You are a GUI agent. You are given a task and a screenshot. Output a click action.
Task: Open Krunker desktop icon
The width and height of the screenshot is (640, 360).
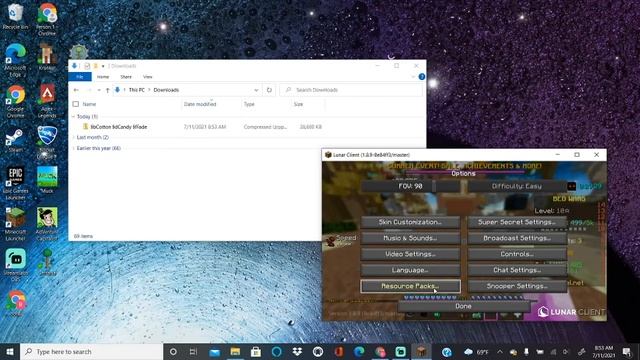point(47,57)
